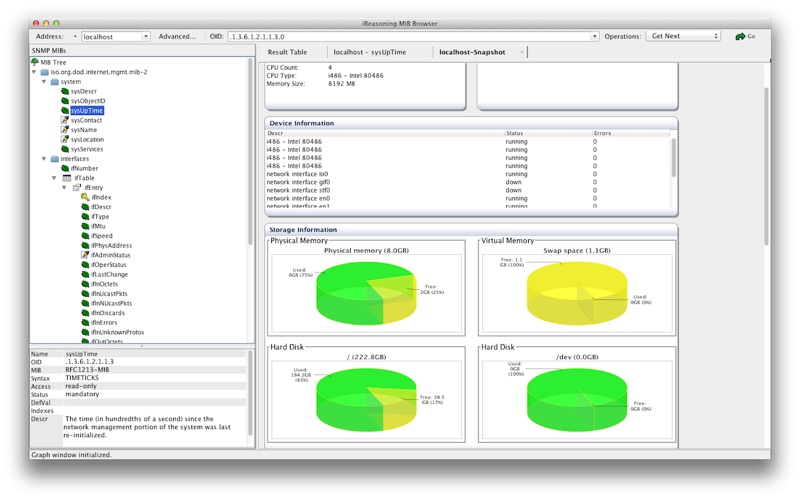
Task: Click the sysContact writable node icon
Action: point(65,120)
